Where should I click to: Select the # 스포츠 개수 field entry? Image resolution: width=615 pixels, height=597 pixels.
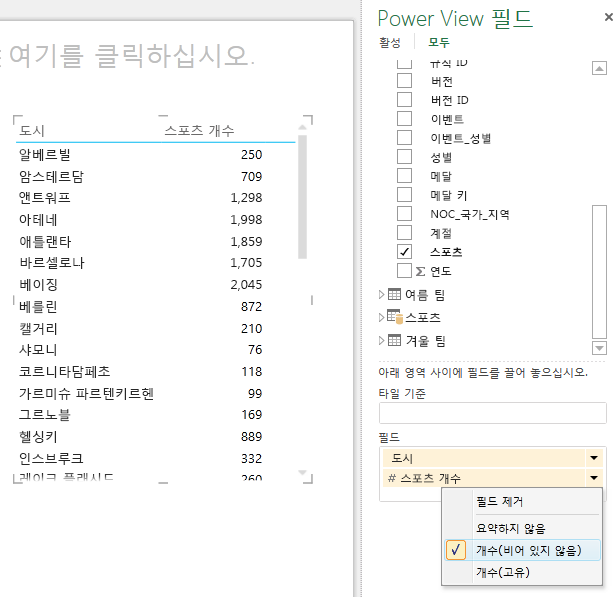484,478
